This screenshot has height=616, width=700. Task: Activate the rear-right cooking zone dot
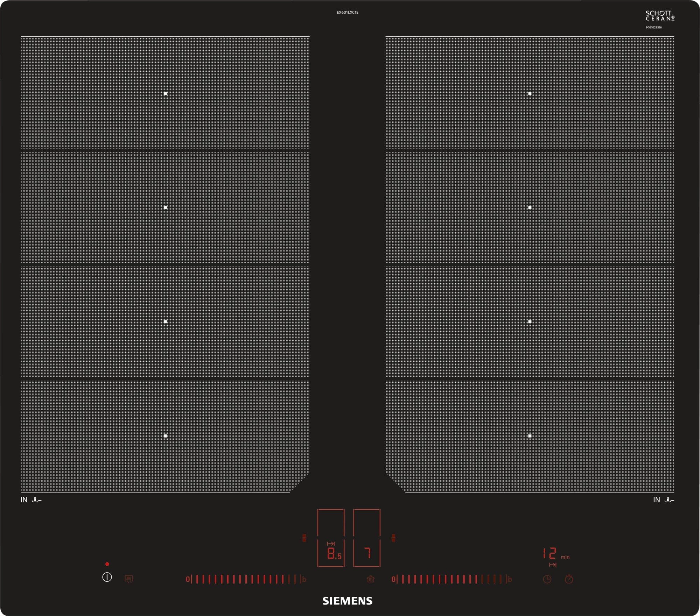(530, 93)
